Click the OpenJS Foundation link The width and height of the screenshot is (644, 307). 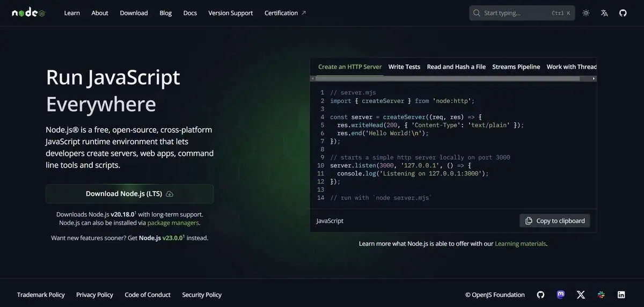point(495,295)
